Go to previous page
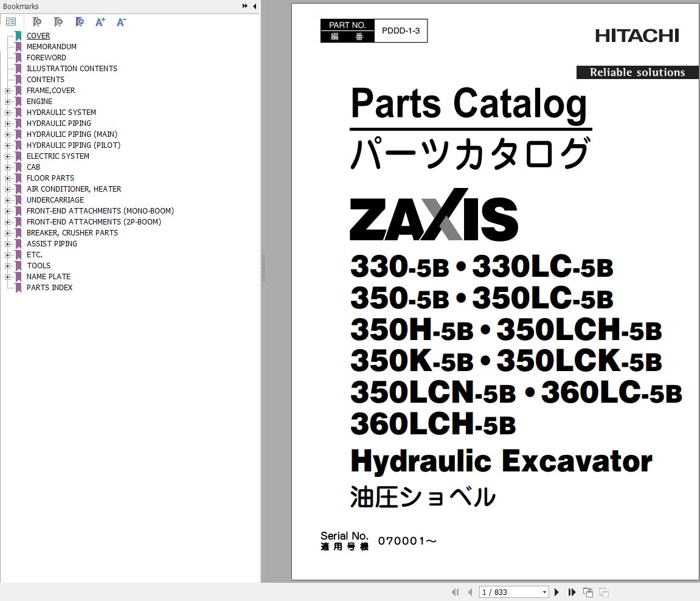The width and height of the screenshot is (700, 601). pyautogui.click(x=470, y=592)
